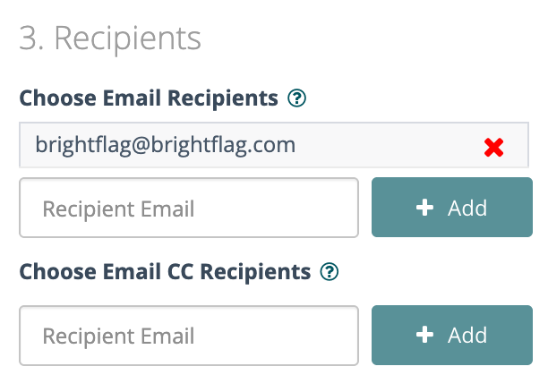Click the "Choose Email CC Recipients" label
The image size is (548, 392).
tap(165, 271)
